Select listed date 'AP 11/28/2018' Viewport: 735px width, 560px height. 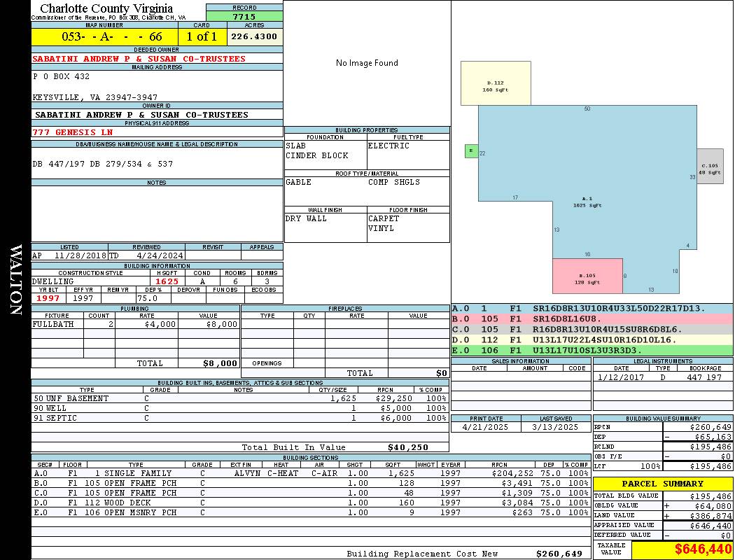(x=69, y=256)
